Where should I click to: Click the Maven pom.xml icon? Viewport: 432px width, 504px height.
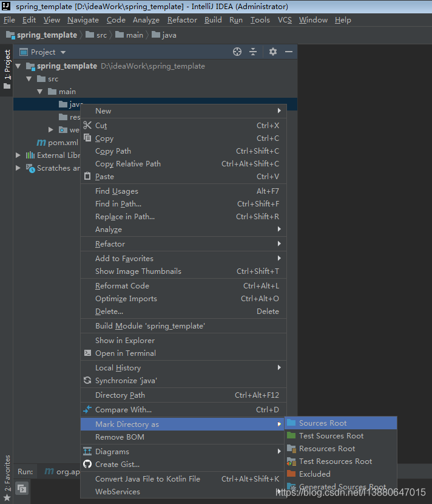(x=41, y=142)
